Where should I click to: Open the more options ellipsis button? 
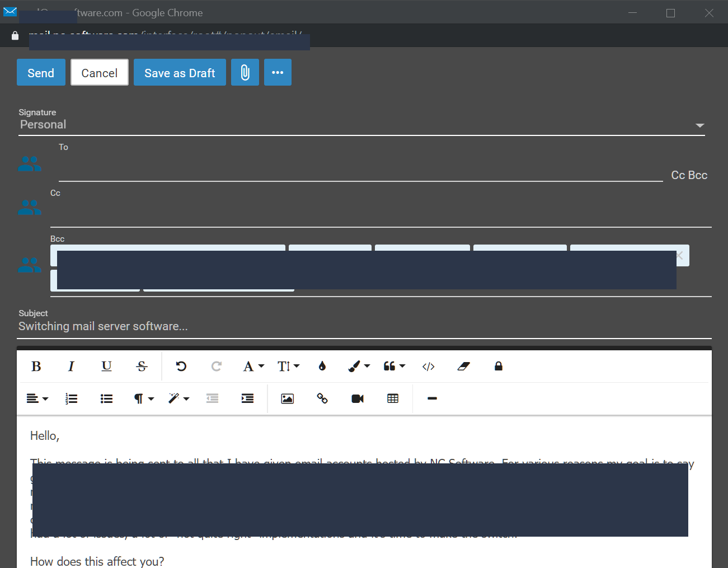278,73
